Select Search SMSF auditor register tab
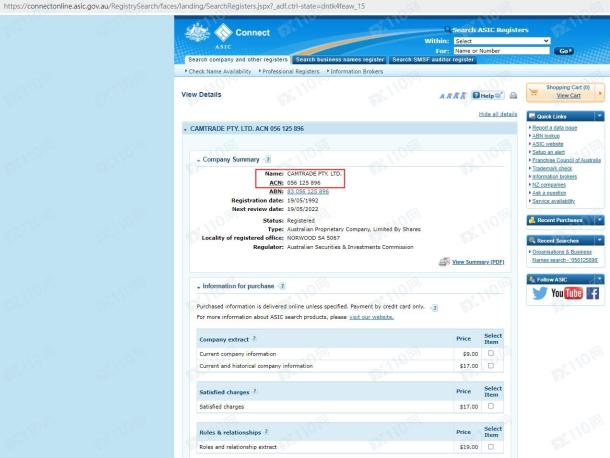Screen dimensions: 610x458 click(x=433, y=60)
